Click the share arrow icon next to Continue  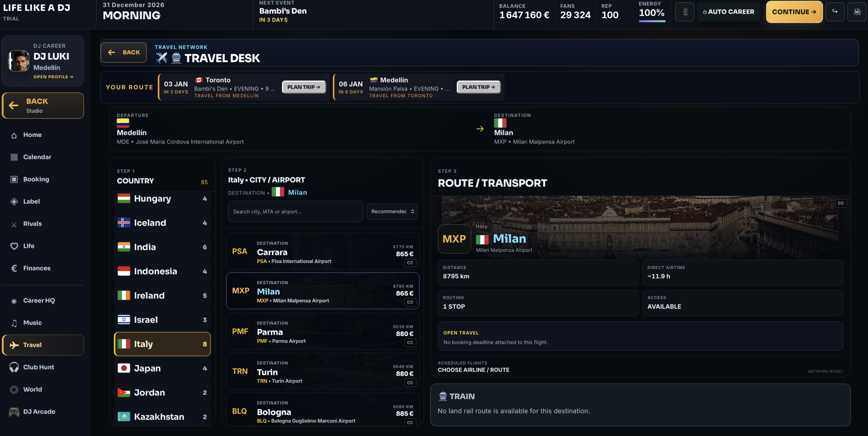[x=835, y=12]
